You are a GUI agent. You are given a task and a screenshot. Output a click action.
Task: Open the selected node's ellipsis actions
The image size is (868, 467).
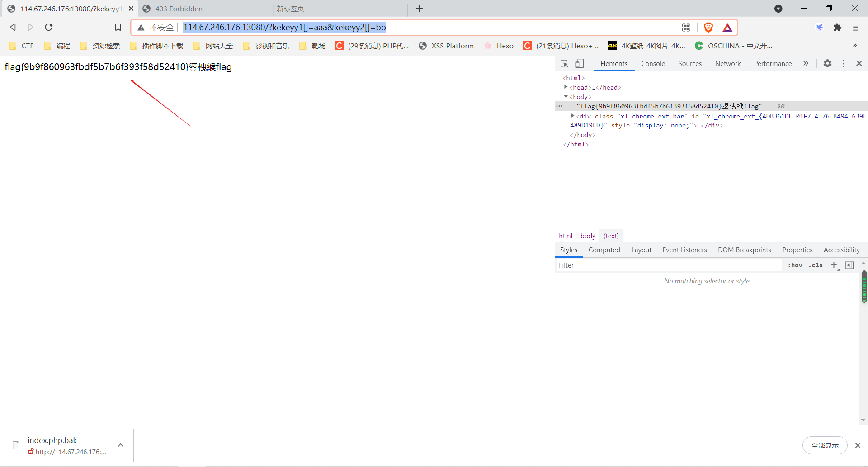point(559,106)
